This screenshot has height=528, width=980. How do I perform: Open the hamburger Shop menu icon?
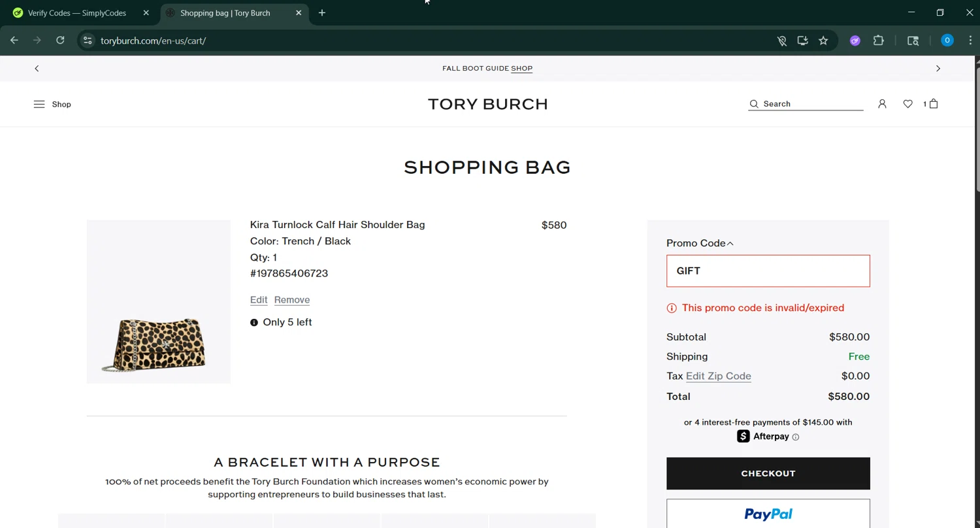(x=39, y=104)
